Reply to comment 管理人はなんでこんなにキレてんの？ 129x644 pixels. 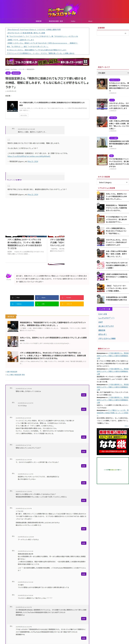84,452
